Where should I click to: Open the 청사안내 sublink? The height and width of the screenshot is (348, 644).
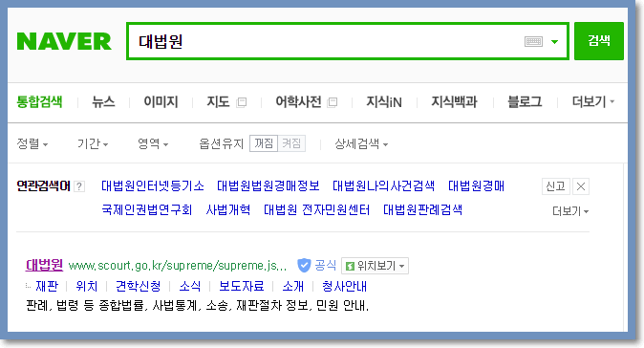pyautogui.click(x=344, y=286)
